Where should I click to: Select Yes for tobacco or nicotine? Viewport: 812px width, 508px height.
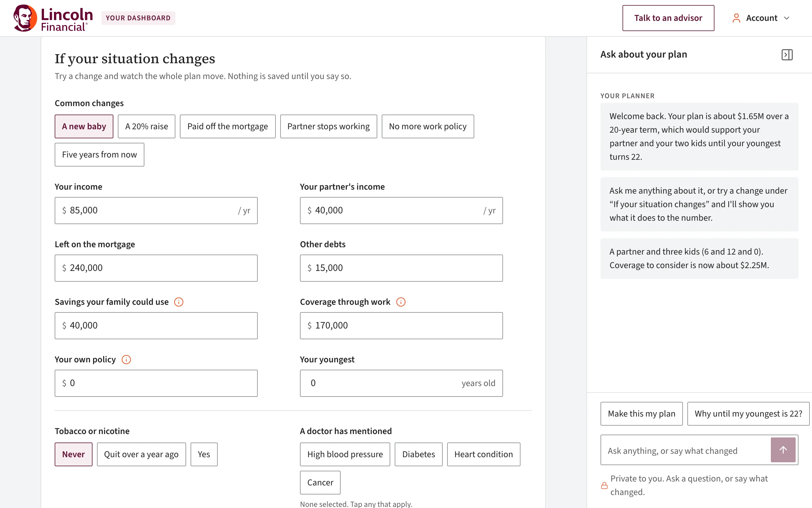204,454
